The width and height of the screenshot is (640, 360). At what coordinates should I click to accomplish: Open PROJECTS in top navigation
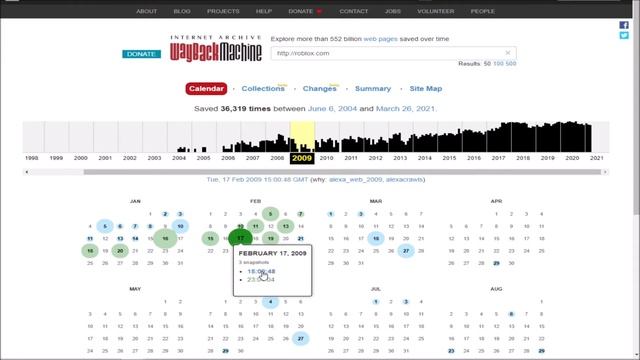pyautogui.click(x=223, y=11)
